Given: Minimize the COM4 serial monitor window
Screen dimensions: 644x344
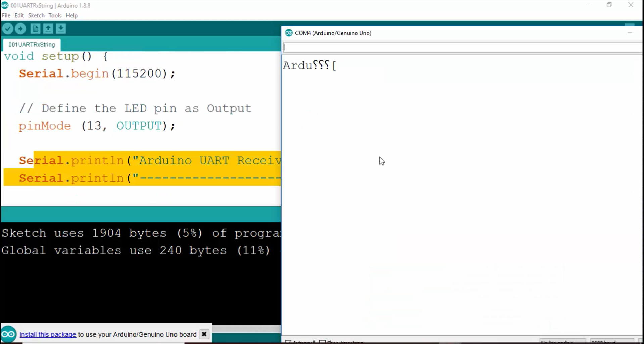Looking at the screenshot, I should (x=630, y=33).
